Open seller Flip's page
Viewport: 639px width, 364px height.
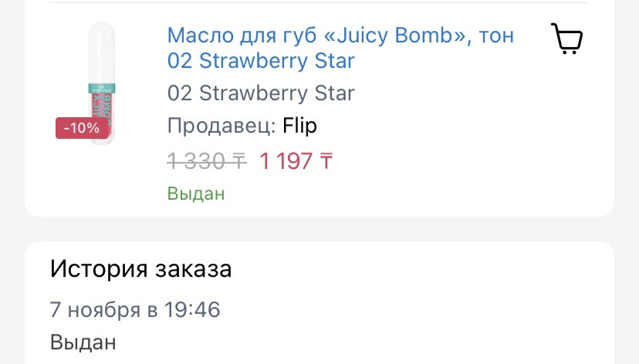299,126
